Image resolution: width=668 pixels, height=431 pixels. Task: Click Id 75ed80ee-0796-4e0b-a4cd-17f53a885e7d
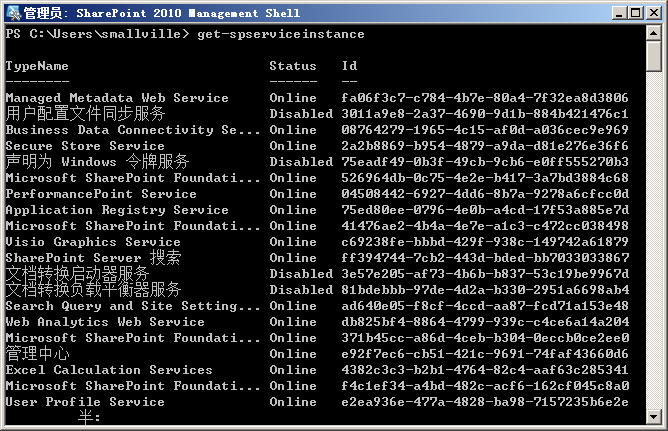pos(485,210)
